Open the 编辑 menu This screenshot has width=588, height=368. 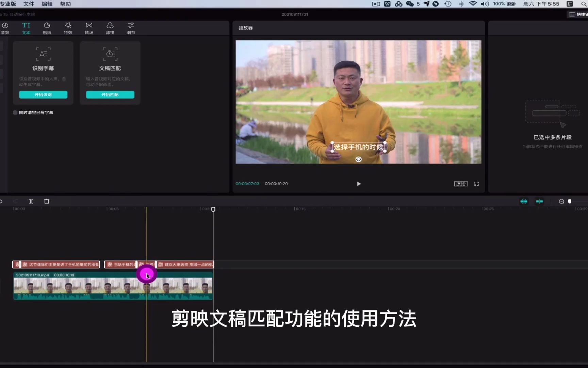[x=47, y=4]
